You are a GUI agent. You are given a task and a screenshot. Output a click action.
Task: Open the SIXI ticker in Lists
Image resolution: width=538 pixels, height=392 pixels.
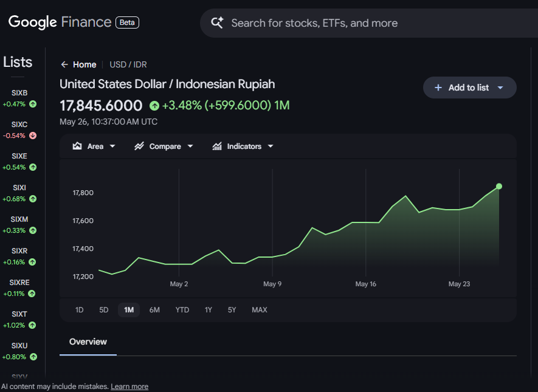coord(19,188)
